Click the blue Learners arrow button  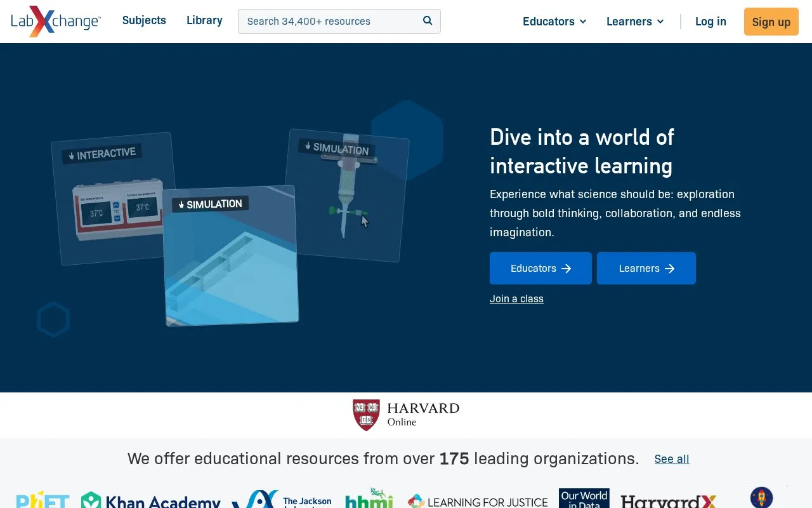(646, 269)
